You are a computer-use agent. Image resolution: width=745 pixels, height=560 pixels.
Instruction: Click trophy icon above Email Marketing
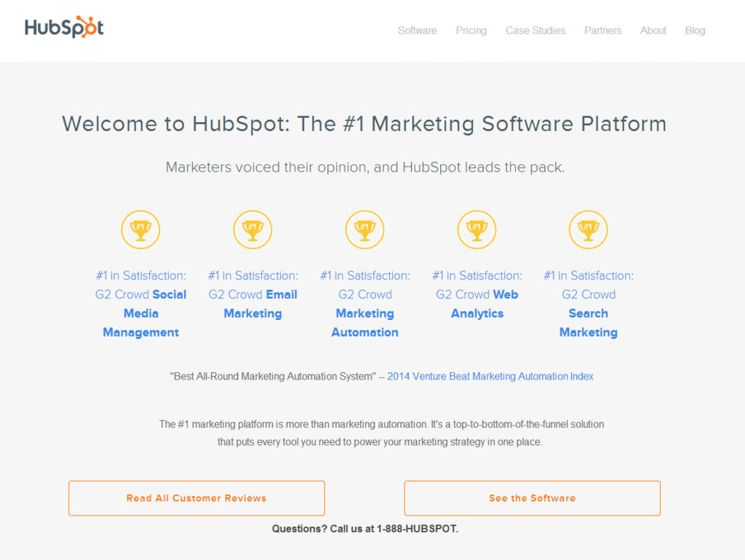(252, 230)
